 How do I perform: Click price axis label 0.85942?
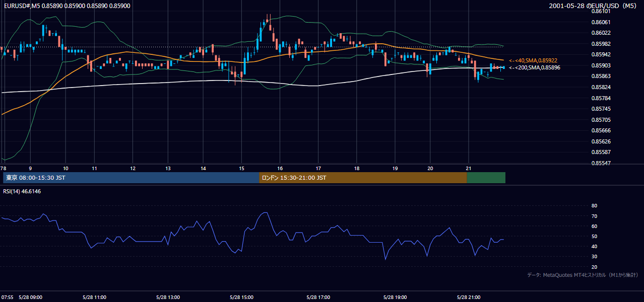coord(601,54)
